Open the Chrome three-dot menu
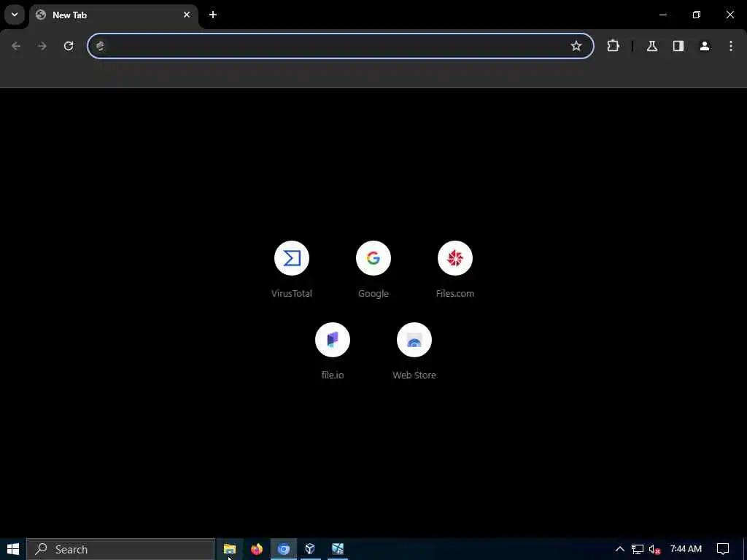The height and width of the screenshot is (560, 747). click(x=731, y=46)
